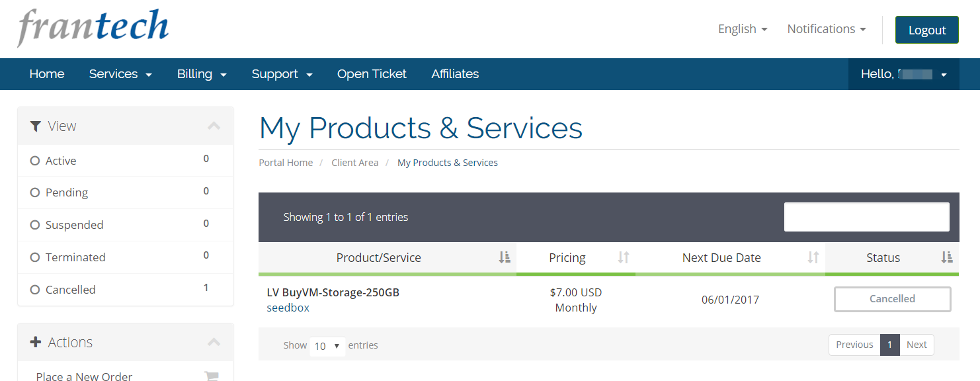This screenshot has height=381, width=980.
Task: Go to Home in navigation bar
Action: click(47, 74)
